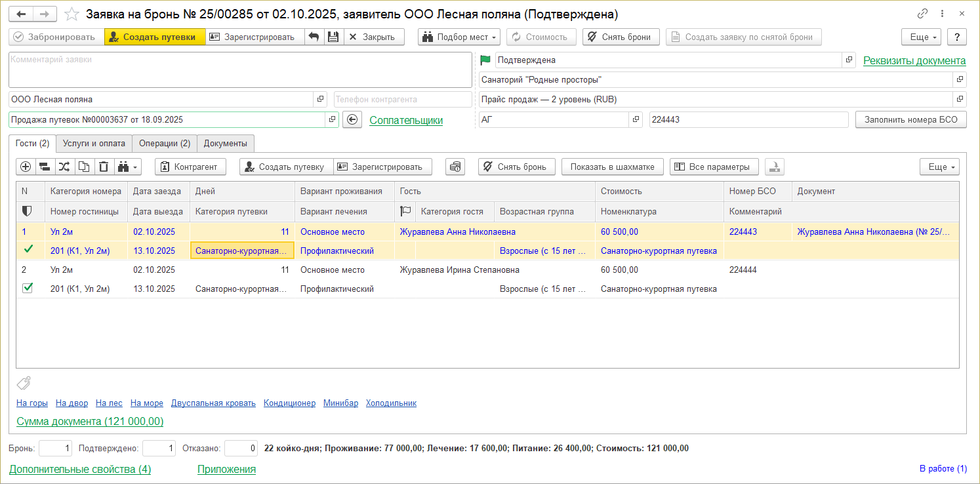
Task: Click the coins payment icon
Action: pos(455,167)
